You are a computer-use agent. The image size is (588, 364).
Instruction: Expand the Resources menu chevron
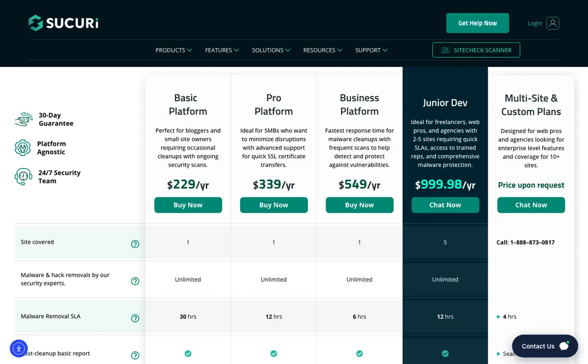(339, 50)
